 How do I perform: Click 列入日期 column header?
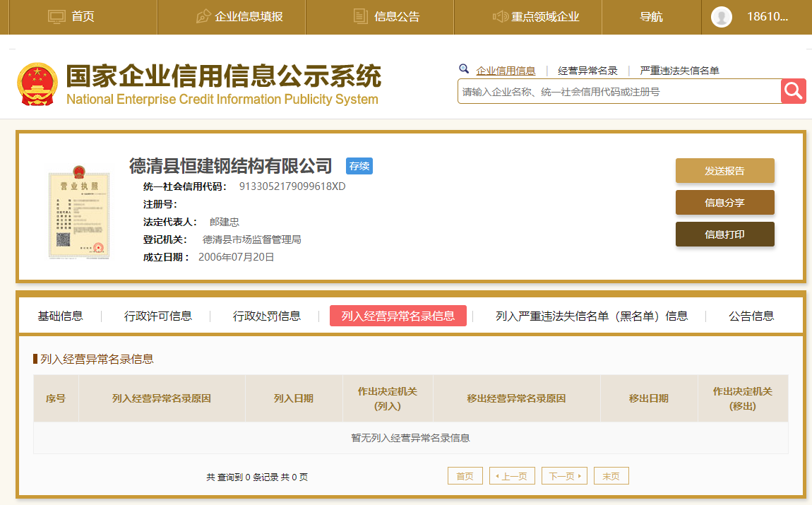click(x=294, y=398)
